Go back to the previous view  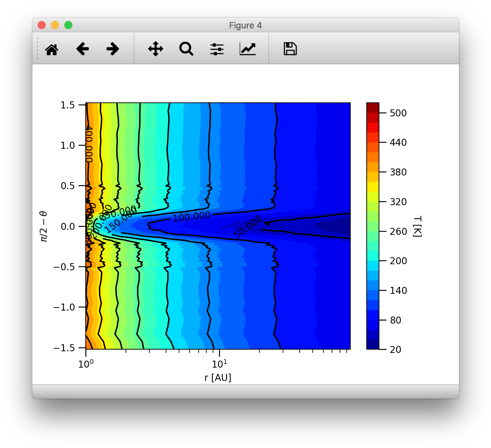coord(82,49)
